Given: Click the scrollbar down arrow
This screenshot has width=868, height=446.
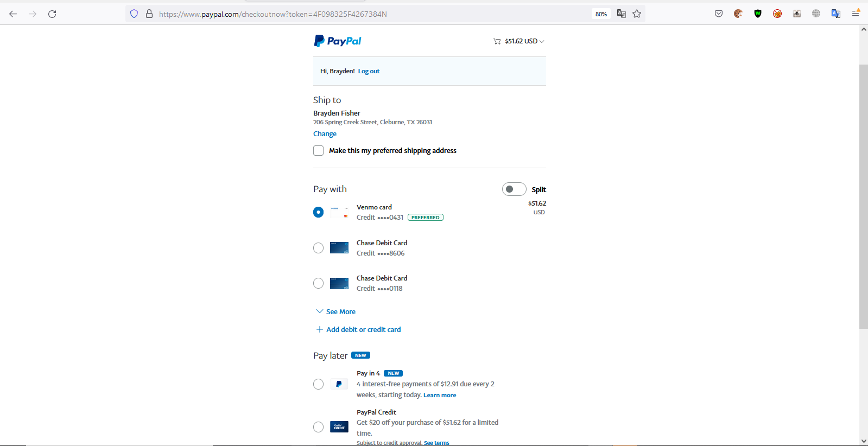Looking at the screenshot, I should point(864,441).
